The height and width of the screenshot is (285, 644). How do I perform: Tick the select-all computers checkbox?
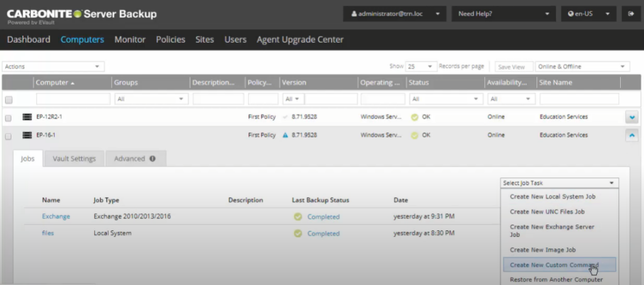point(9,99)
